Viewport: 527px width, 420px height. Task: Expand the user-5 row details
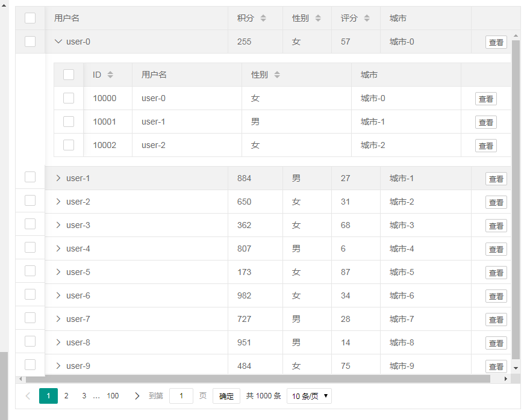click(58, 272)
